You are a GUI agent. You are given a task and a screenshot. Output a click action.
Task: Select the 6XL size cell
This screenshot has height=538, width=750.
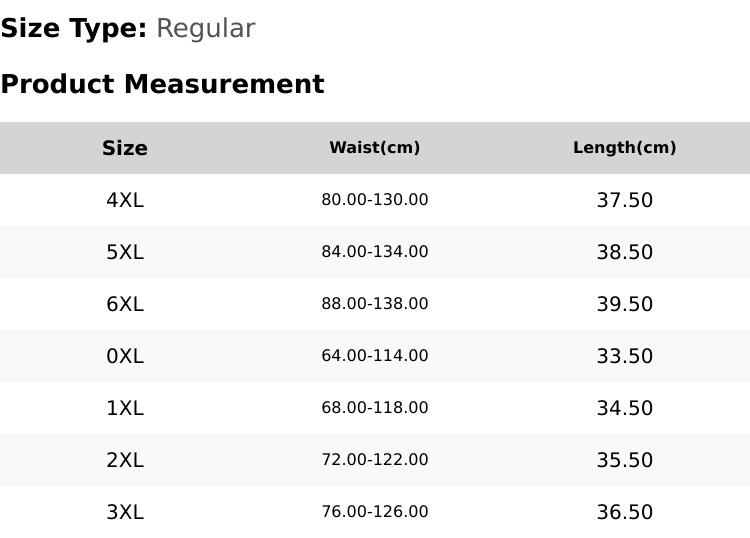coord(125,304)
